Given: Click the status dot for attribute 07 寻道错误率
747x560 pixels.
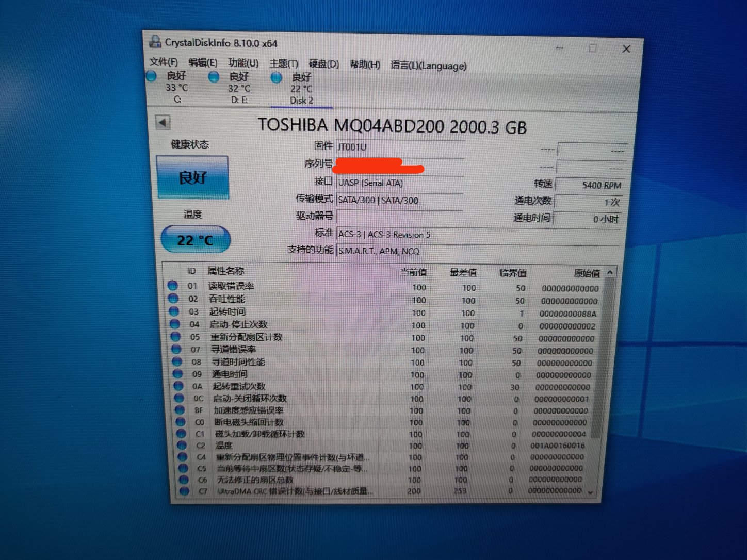Looking at the screenshot, I should (x=176, y=349).
